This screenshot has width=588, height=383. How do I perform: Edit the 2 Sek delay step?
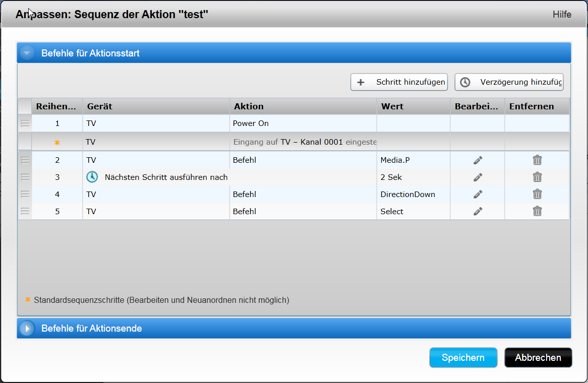(478, 177)
